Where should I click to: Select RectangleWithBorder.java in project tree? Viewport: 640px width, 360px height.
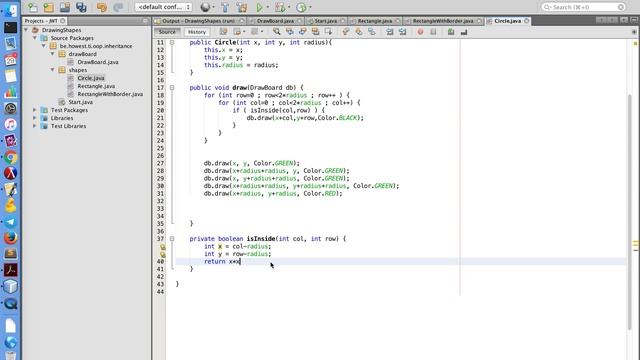110,94
